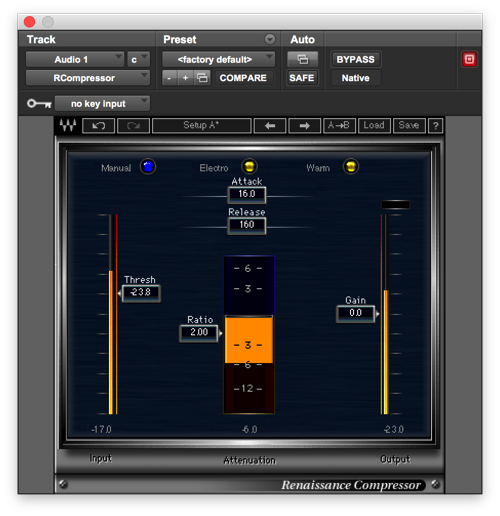Click the screw icon at bottom left

click(63, 484)
